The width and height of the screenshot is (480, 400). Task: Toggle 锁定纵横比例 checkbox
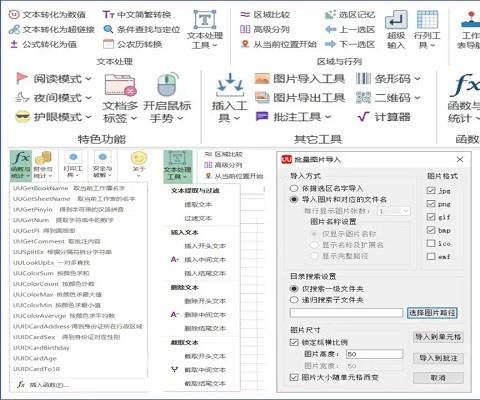[x=294, y=342]
